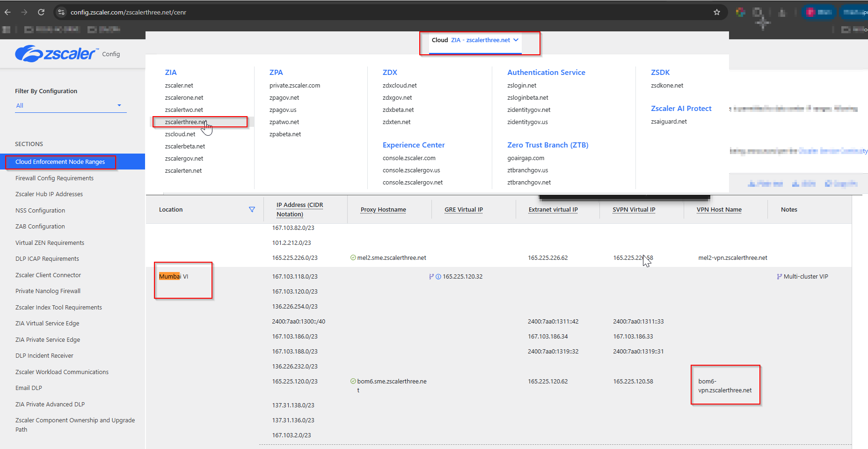Image resolution: width=868 pixels, height=449 pixels.
Task: Click the Mumbai VI location cell
Action: click(x=174, y=276)
